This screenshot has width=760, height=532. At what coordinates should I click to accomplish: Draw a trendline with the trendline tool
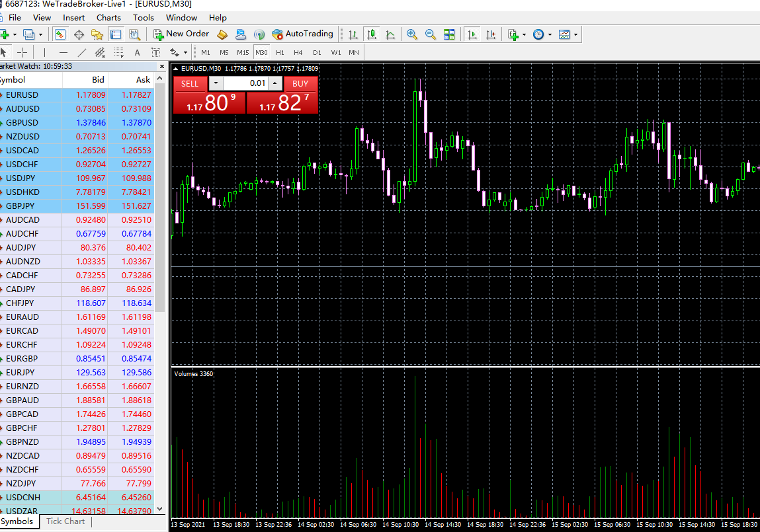[x=82, y=52]
